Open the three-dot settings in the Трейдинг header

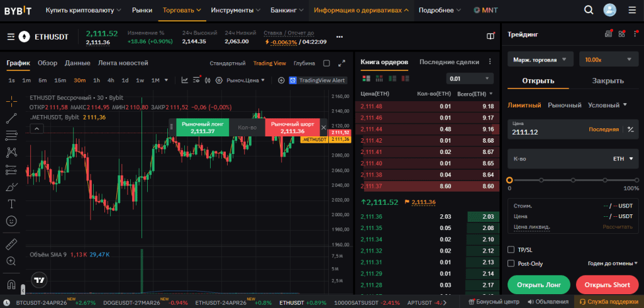click(635, 35)
